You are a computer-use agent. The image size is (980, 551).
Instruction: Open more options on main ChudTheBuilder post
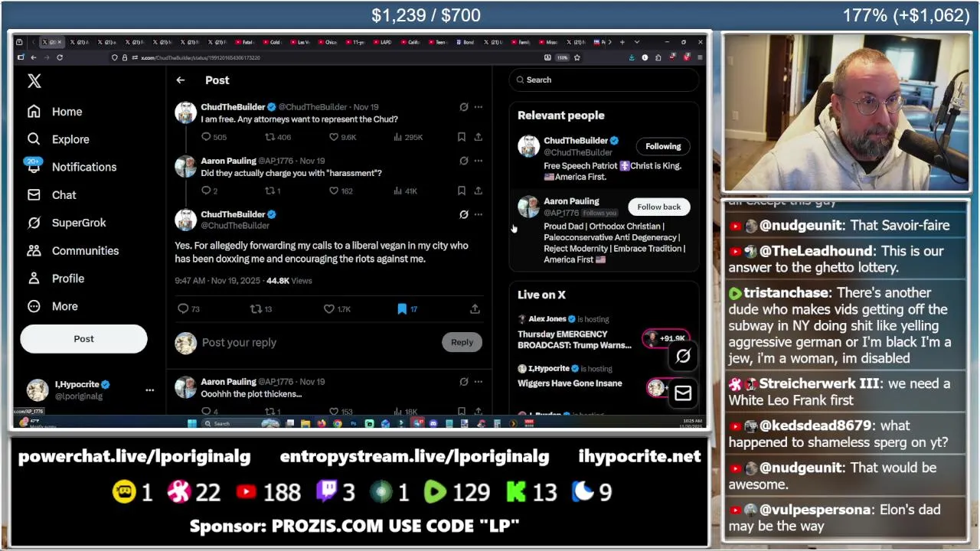(479, 215)
